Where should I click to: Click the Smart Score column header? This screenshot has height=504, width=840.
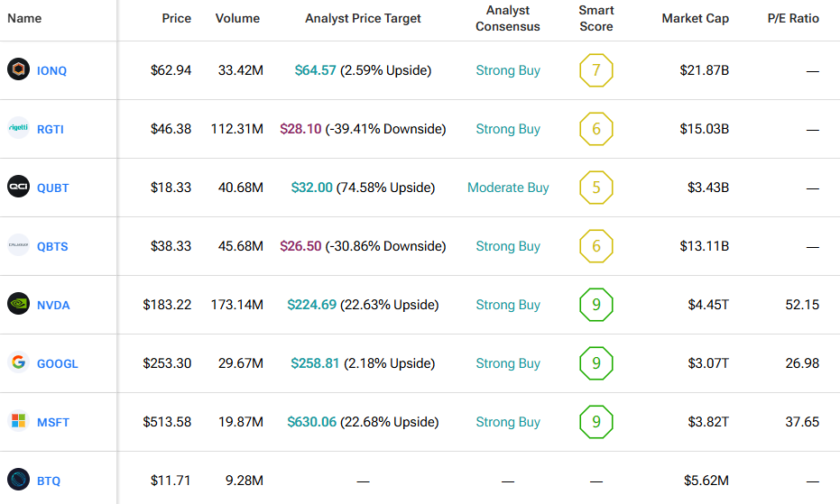[595, 18]
